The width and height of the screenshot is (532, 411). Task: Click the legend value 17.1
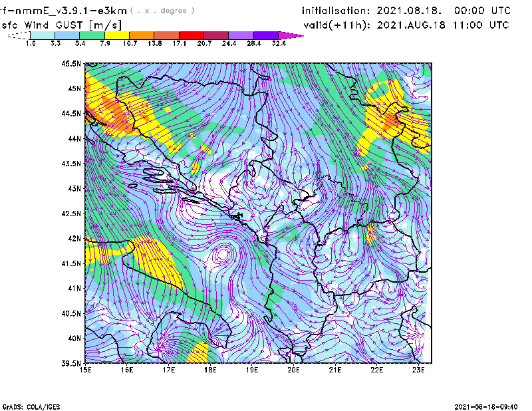pyautogui.click(x=180, y=43)
